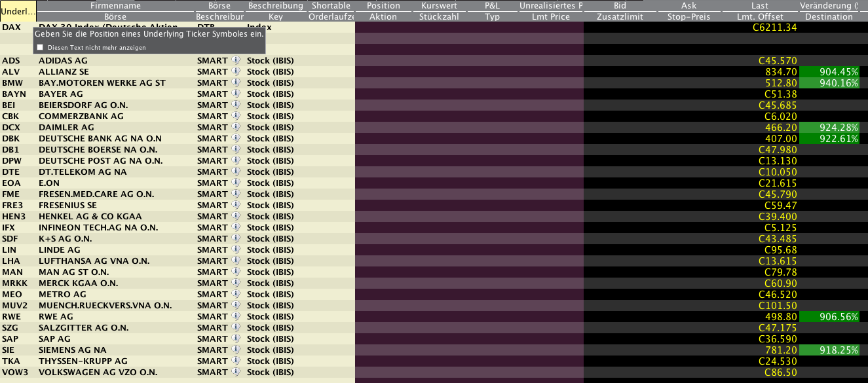Screen dimensions: 868x383
Task: Click the THYSSEN-KRUPP AG company name
Action: [x=83, y=361]
